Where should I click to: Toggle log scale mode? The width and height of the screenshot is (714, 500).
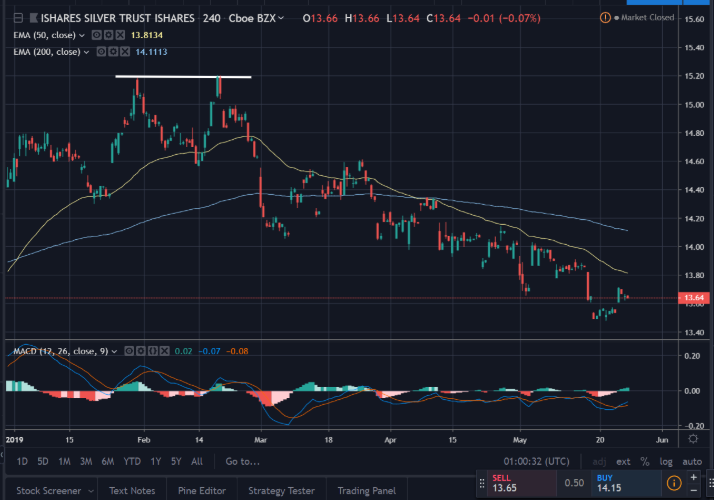click(666, 462)
